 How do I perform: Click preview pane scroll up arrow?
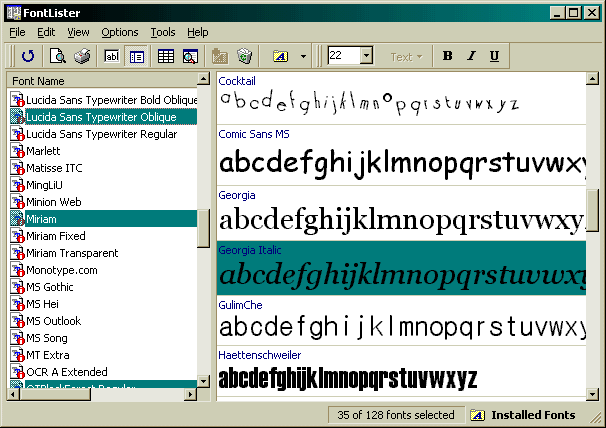pos(592,79)
